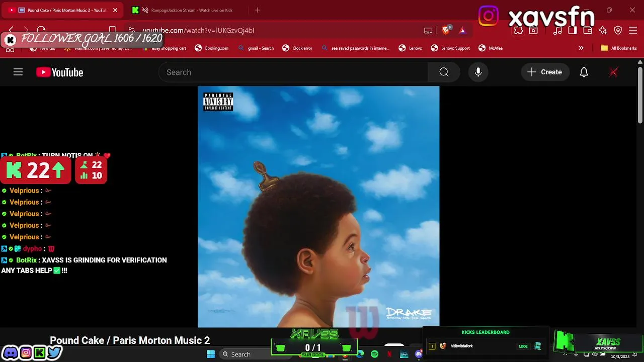Go forward in browser history
The image size is (644, 362).
(26, 30)
